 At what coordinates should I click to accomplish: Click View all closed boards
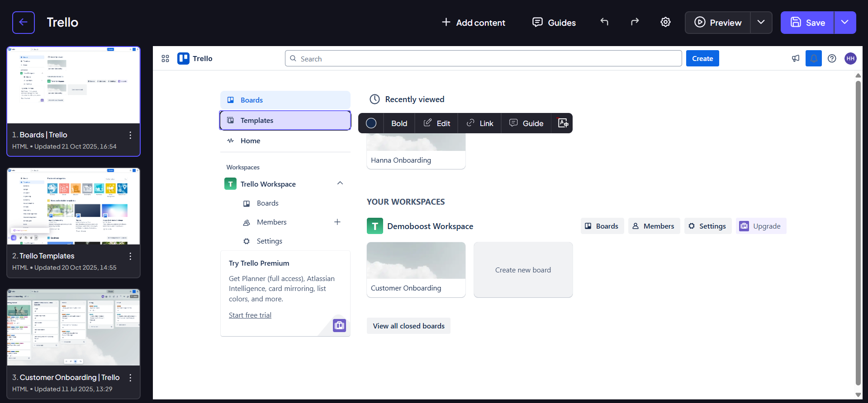tap(408, 326)
